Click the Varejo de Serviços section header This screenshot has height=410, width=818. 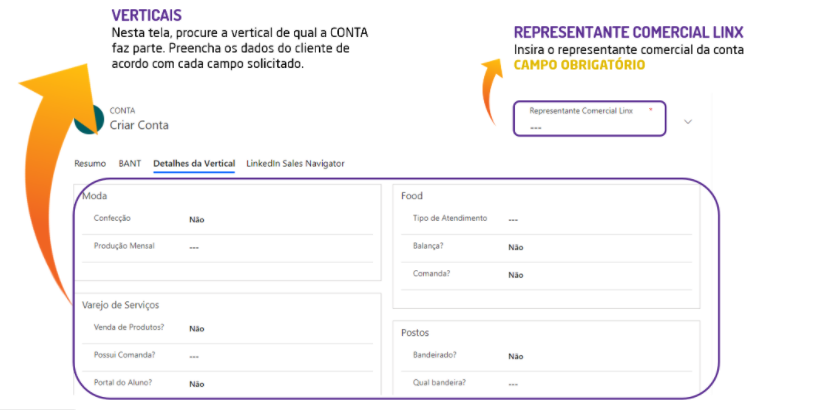[120, 305]
